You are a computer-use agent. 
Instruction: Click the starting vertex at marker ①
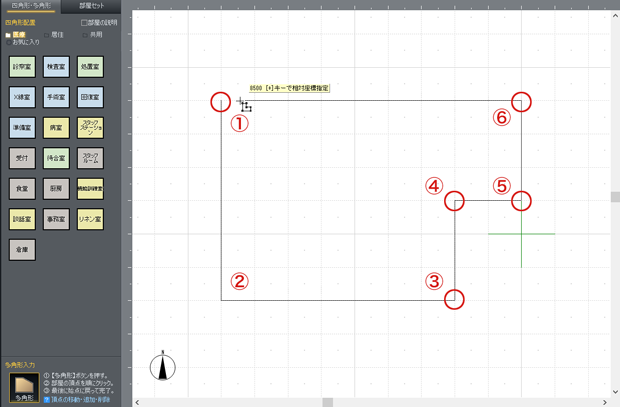[x=221, y=101]
